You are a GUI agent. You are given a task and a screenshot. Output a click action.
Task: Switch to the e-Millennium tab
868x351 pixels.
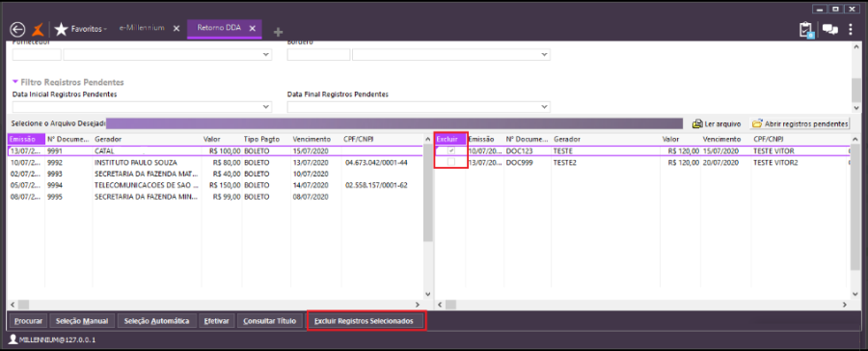(142, 28)
